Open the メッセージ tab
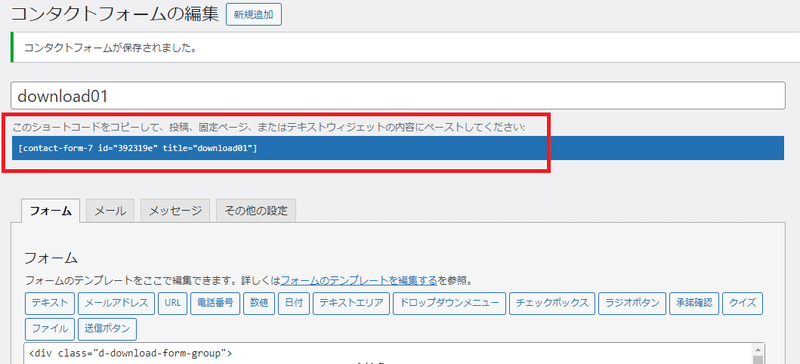The width and height of the screenshot is (800, 364). [175, 211]
